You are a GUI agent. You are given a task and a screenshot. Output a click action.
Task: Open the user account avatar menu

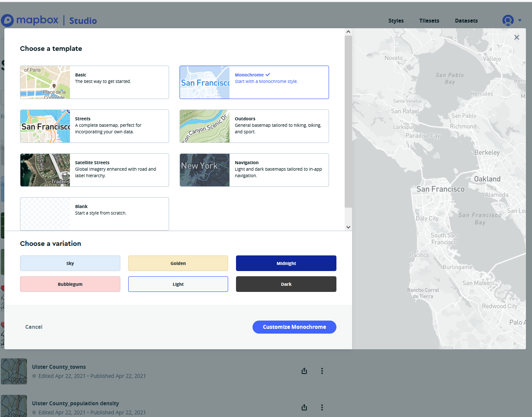[x=508, y=20]
